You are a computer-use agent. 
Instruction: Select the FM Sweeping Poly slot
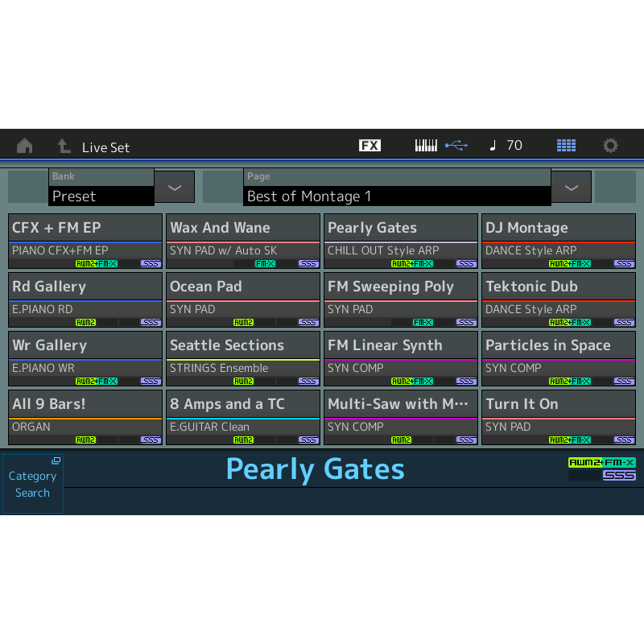tap(401, 299)
